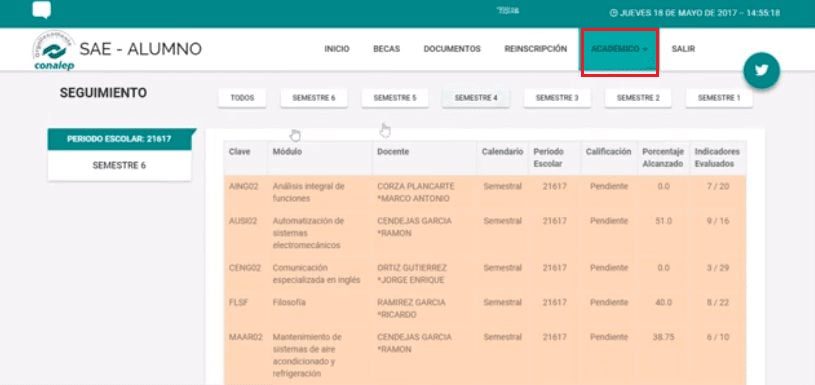
Task: Click the SEGUIMIENTO heading
Action: [103, 93]
